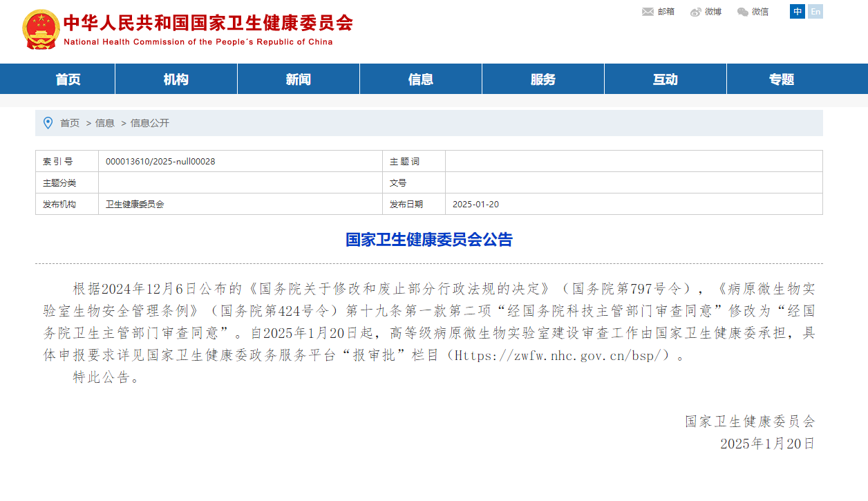Viewport: 868px width, 501px height.
Task: Open the 微信 WeChat icon
Action: (743, 12)
